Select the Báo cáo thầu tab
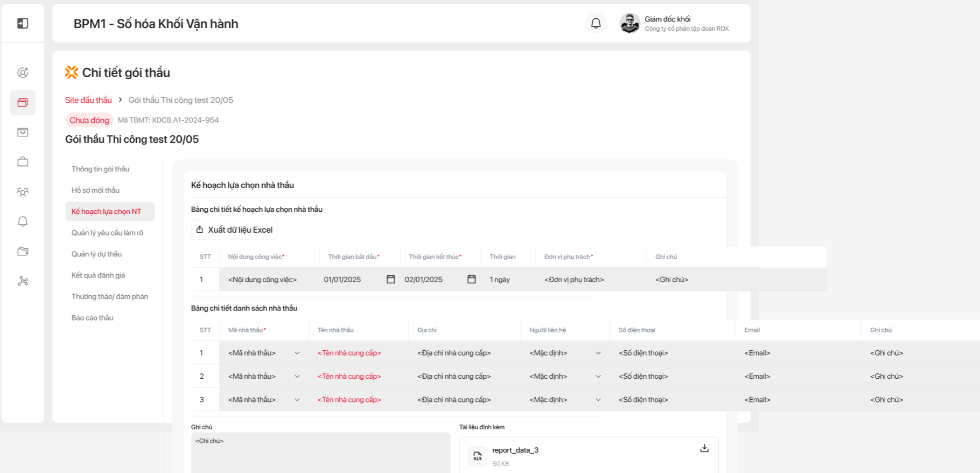This screenshot has width=980, height=473. coord(93,318)
